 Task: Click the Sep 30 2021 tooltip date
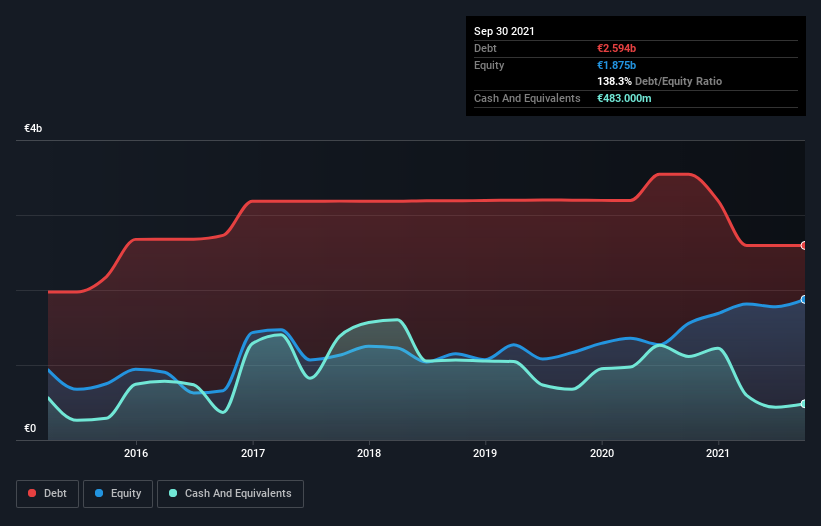coord(504,31)
